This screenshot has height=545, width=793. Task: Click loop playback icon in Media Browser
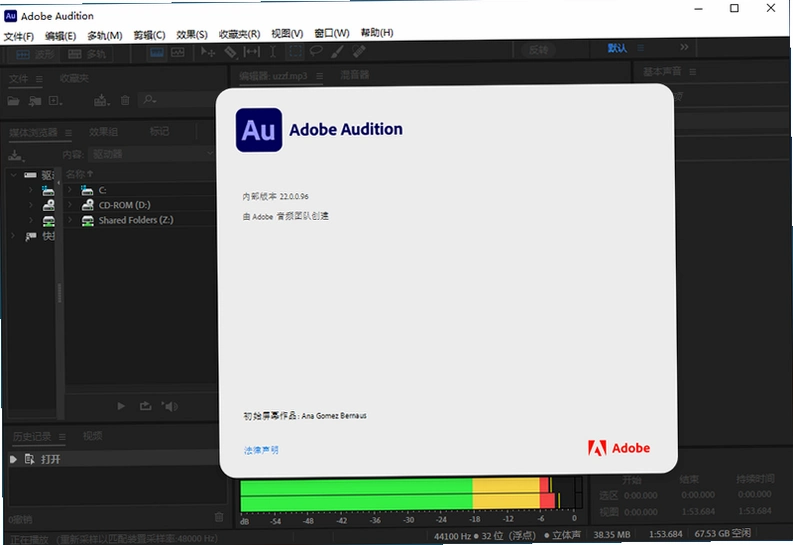click(146, 406)
